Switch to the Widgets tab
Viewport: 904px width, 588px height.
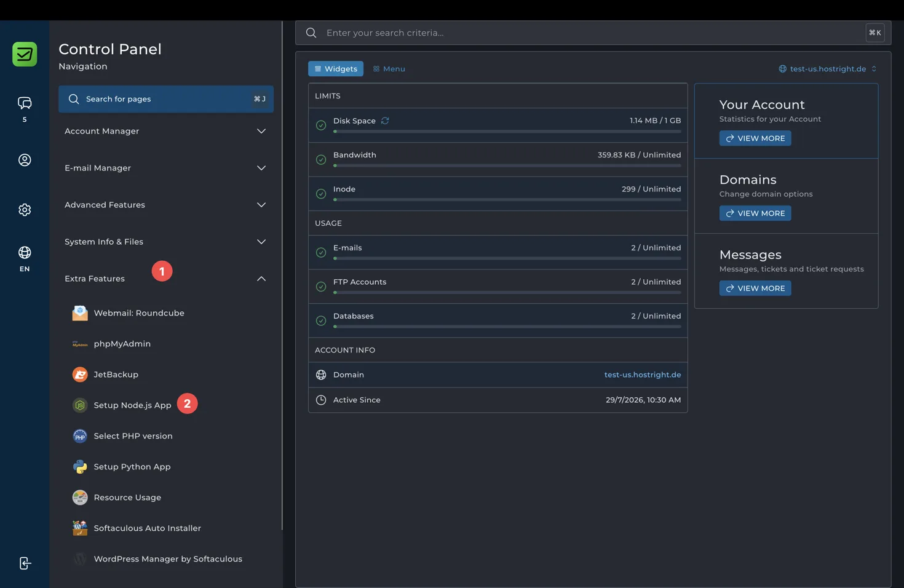pos(336,69)
